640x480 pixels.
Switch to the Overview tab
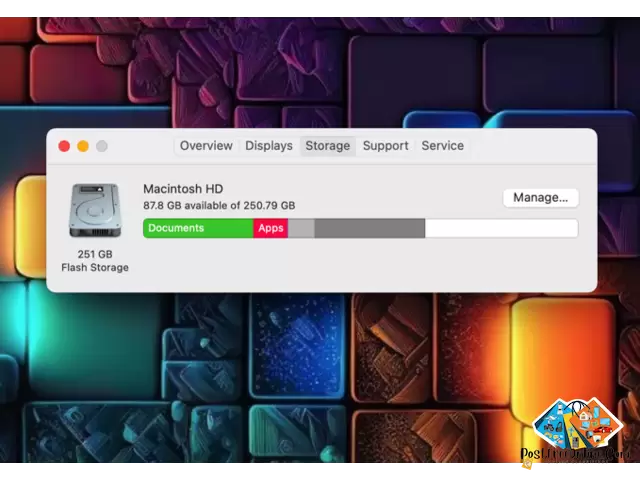click(x=206, y=146)
